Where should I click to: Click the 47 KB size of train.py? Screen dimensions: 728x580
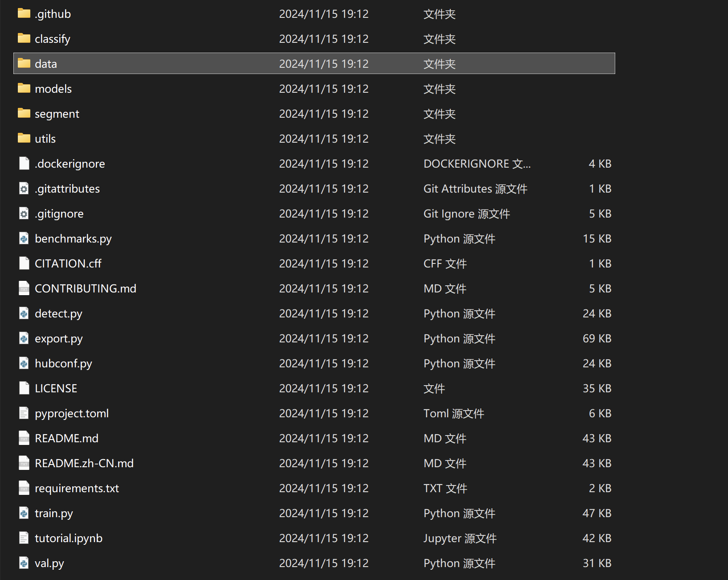pos(597,513)
